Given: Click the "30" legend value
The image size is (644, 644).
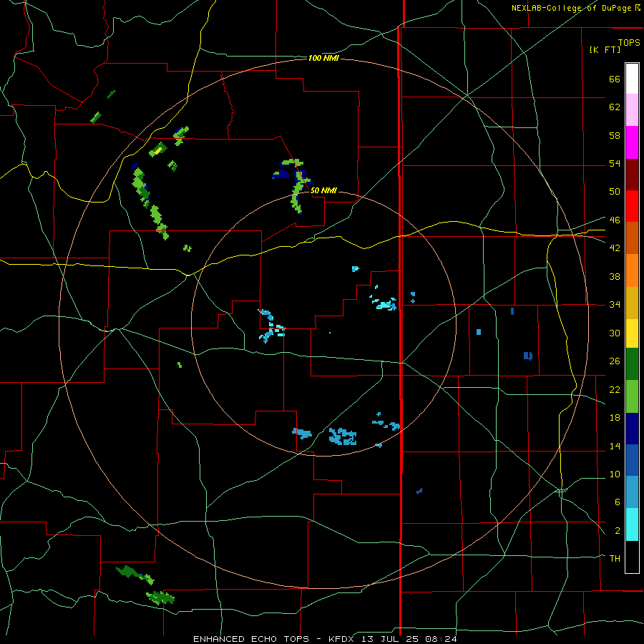Looking at the screenshot, I should [x=615, y=333].
